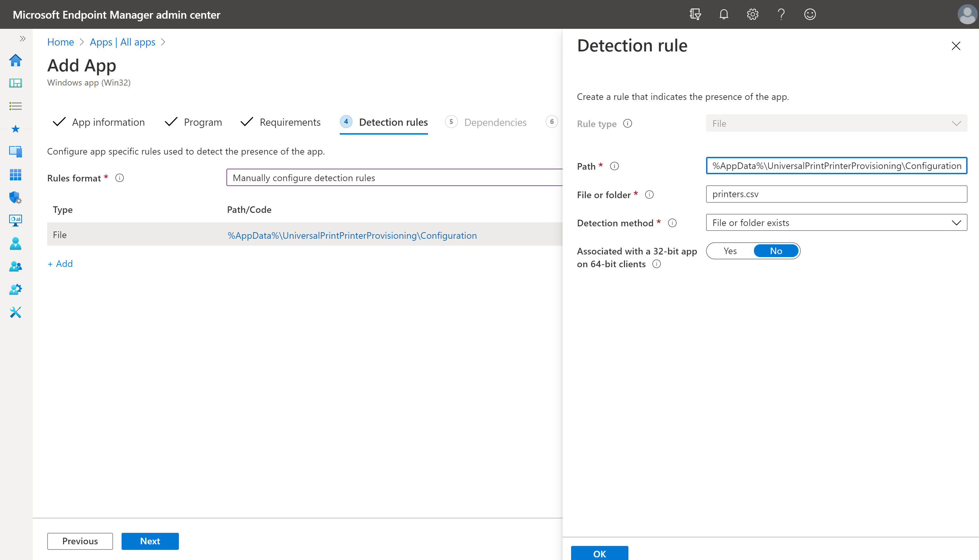Click the Next button to proceed
The image size is (979, 560).
[x=150, y=540]
